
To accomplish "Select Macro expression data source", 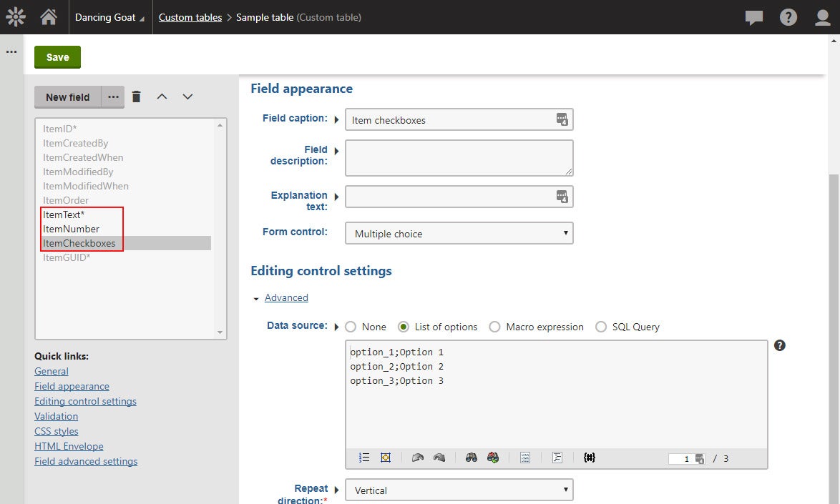I will tap(494, 327).
